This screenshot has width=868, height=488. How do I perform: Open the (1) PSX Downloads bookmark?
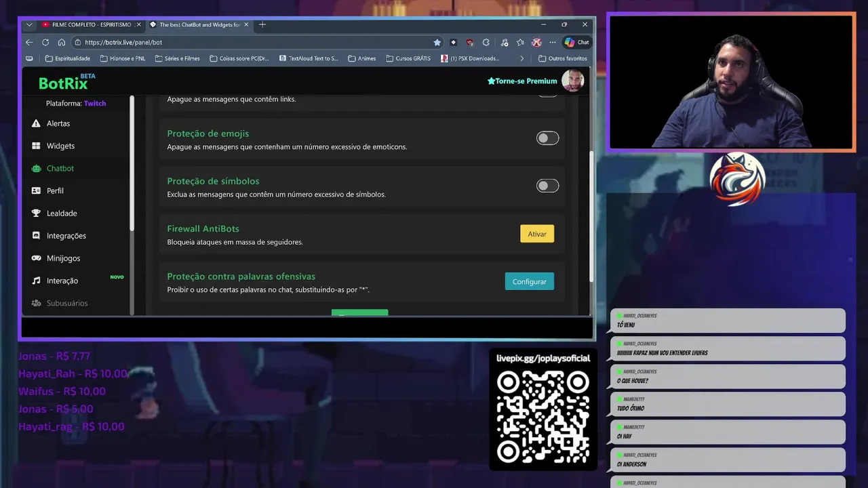point(470,58)
